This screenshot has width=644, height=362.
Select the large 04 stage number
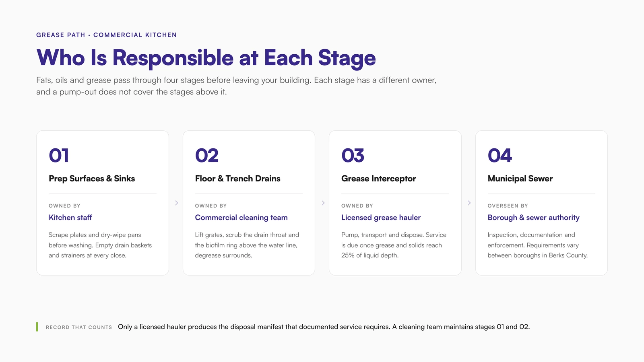500,156
